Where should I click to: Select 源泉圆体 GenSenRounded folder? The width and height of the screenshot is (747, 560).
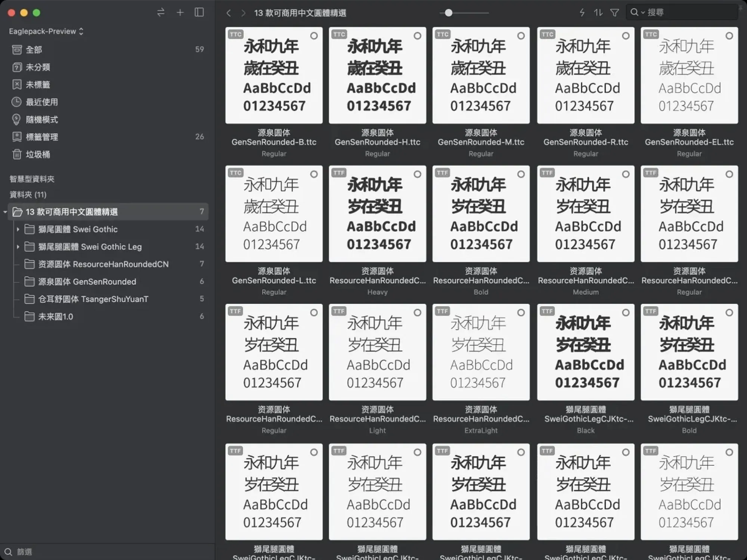pyautogui.click(x=108, y=281)
